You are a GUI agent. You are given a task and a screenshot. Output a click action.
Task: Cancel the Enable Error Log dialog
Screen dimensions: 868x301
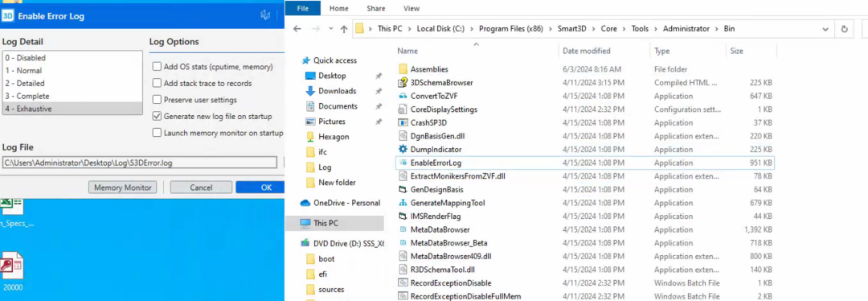coord(201,188)
